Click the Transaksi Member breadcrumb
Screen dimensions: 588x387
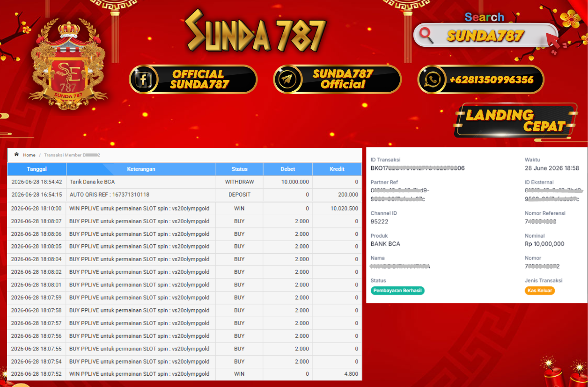click(72, 155)
